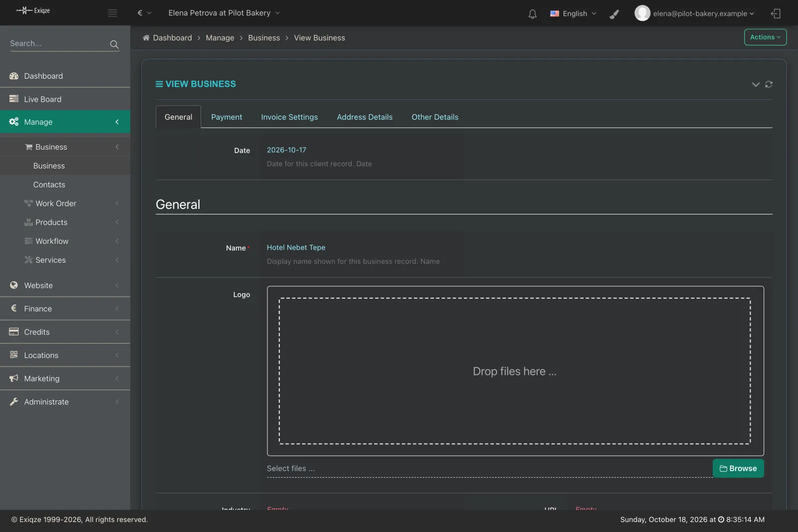Open the theme paintbrush icon
The height and width of the screenshot is (532, 798).
(614, 14)
